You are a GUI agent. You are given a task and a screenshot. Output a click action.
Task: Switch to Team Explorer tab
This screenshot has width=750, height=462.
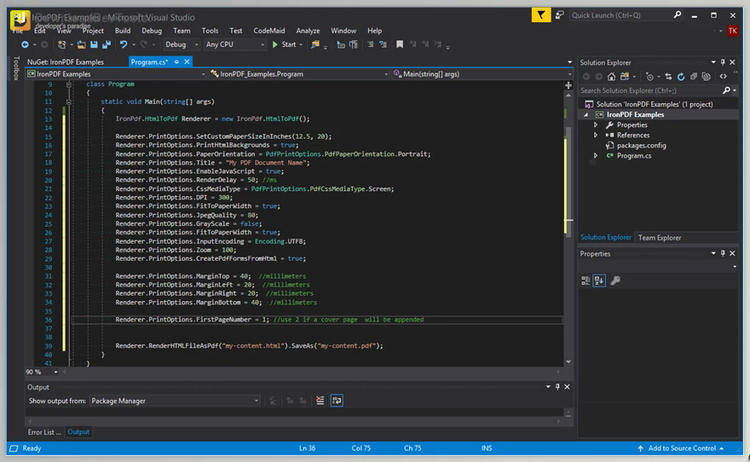point(659,238)
